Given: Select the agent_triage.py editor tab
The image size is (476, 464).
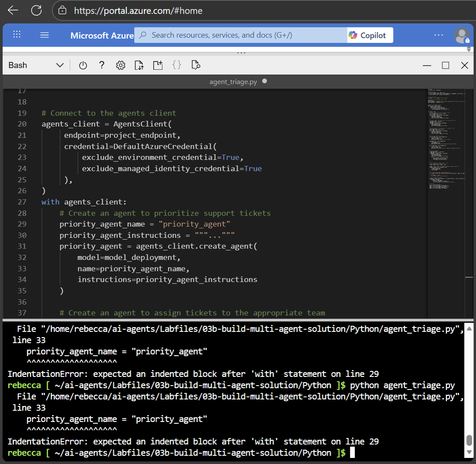Looking at the screenshot, I should click(x=233, y=81).
